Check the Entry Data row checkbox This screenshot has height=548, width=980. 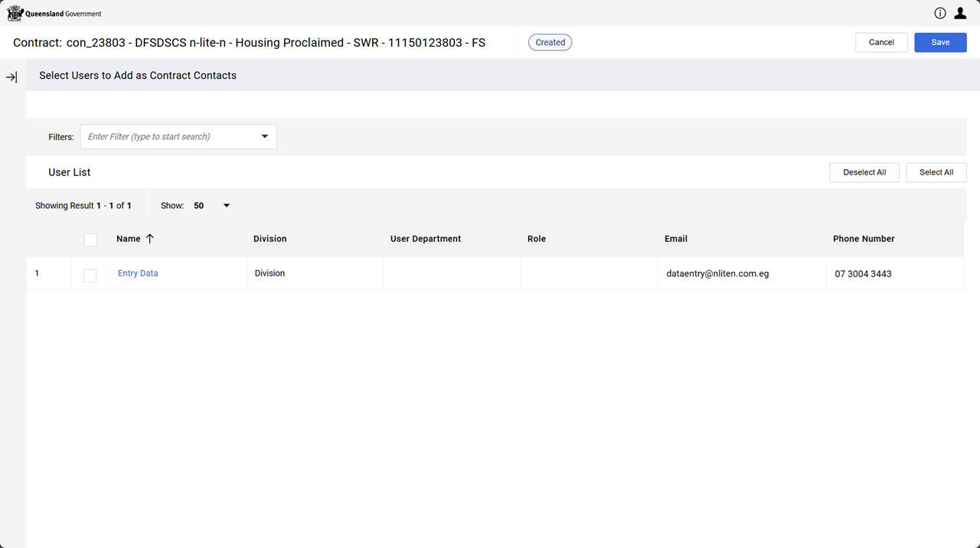pos(90,275)
